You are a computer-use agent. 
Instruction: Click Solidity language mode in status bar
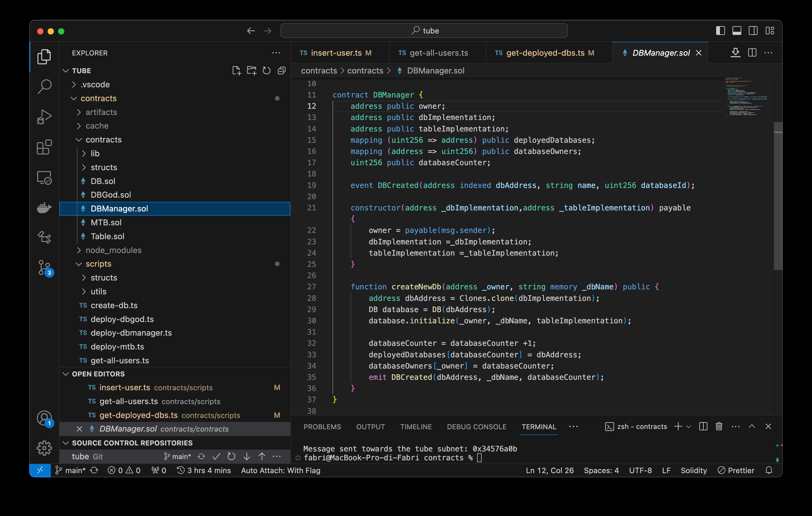click(x=693, y=471)
